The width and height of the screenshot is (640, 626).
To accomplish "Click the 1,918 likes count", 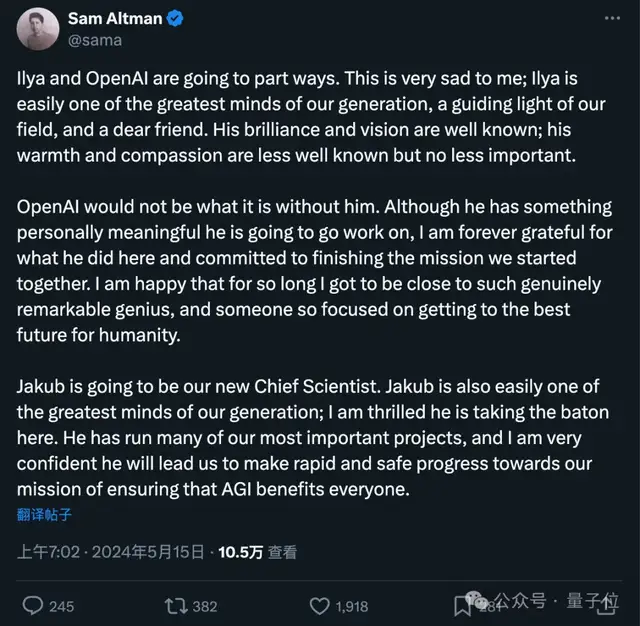I will (352, 606).
